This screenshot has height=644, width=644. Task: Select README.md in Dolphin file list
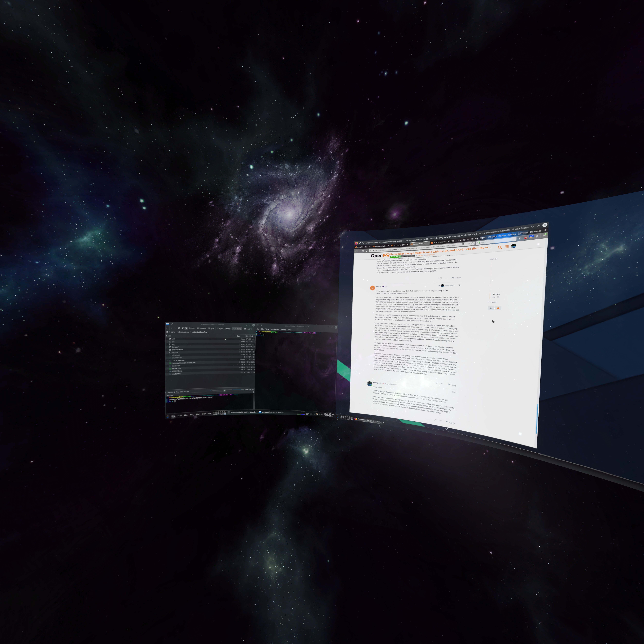tap(177, 371)
